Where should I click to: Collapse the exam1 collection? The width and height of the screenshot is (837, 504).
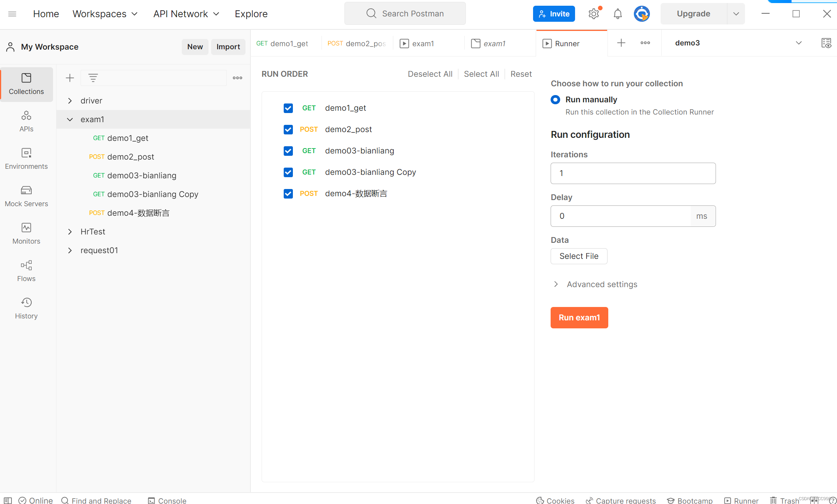[x=70, y=120]
